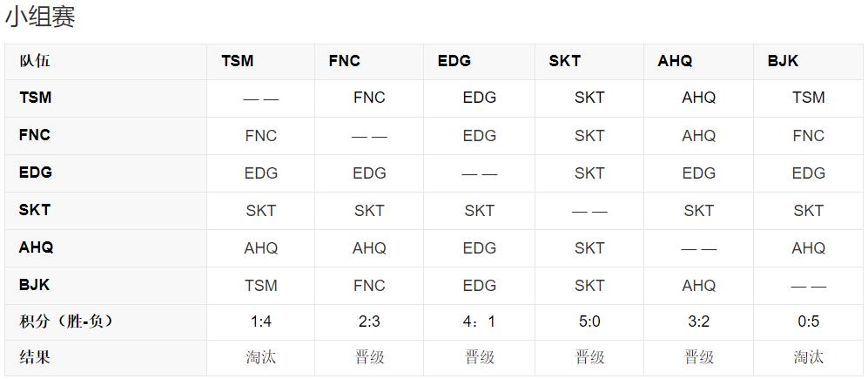Select the 3:2 score cell
Viewport: 868px width, 379px height.
[x=699, y=321]
